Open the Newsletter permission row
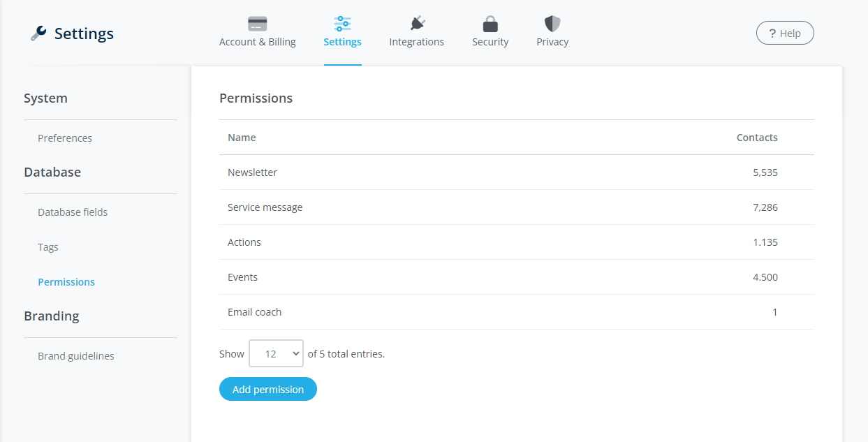This screenshot has height=442, width=868. 253,172
